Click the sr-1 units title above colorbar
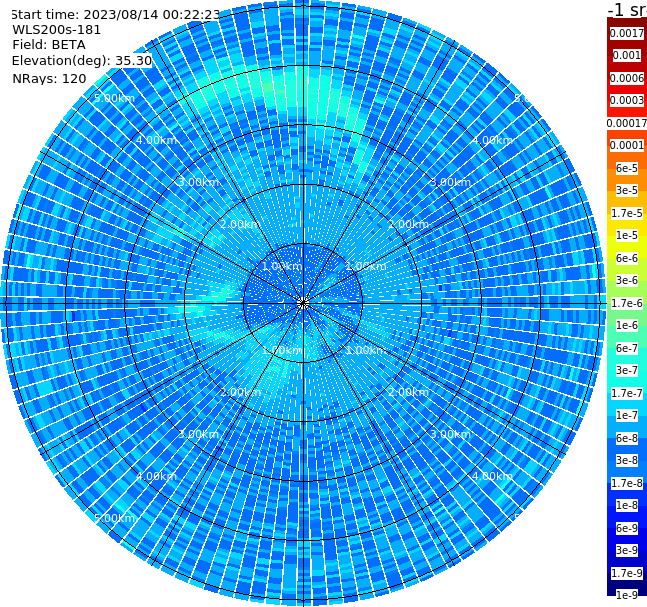 628,9
